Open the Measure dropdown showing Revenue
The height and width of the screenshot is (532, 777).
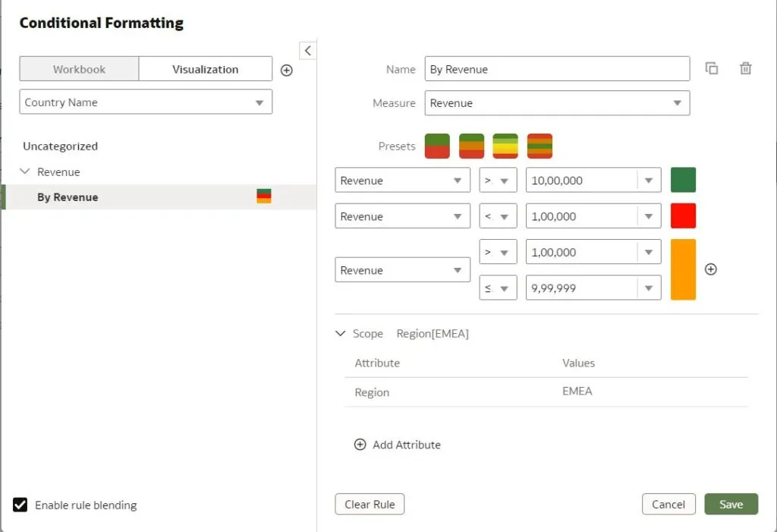(557, 103)
